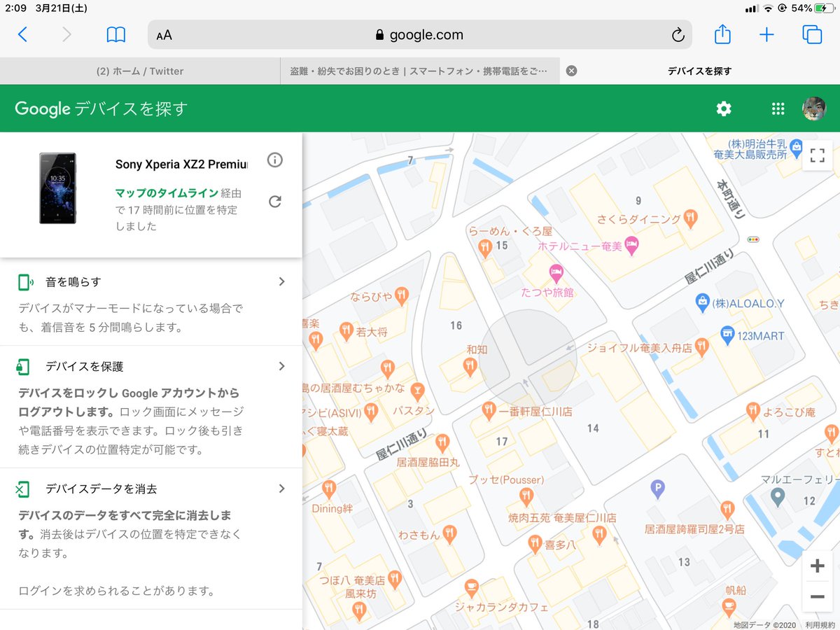Select the デバイスを探す tab
This screenshot has width=840, height=630.
pos(700,71)
